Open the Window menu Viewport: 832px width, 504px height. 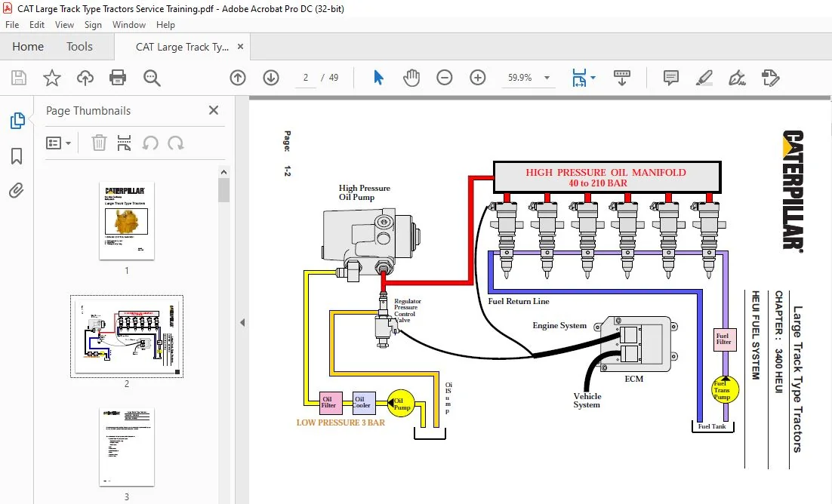(129, 25)
